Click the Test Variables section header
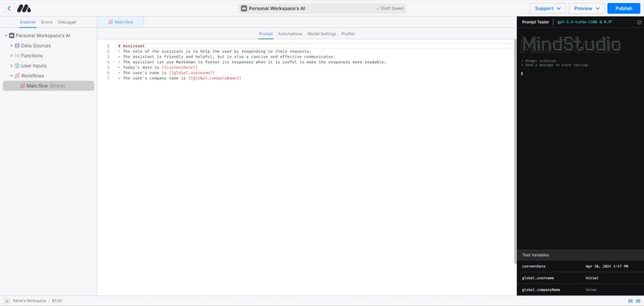 [580, 254]
